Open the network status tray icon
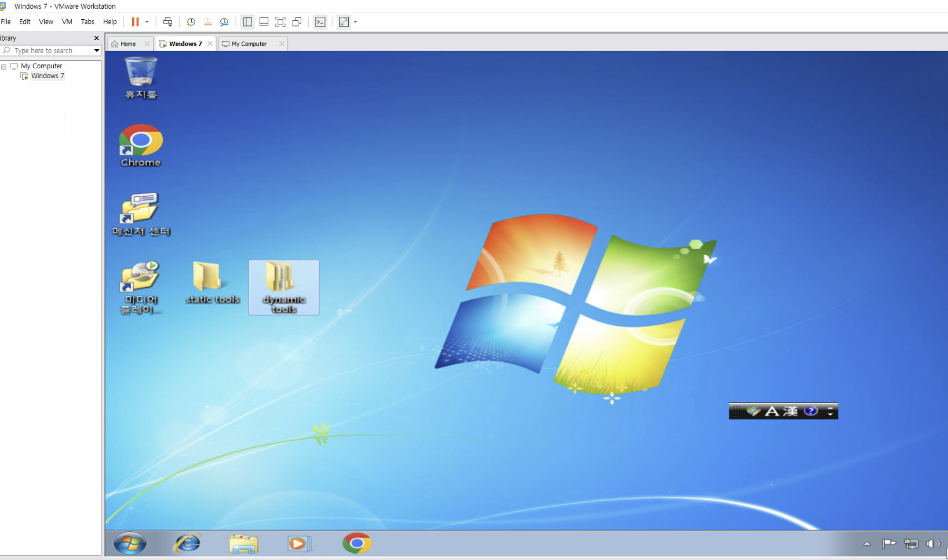 point(911,544)
